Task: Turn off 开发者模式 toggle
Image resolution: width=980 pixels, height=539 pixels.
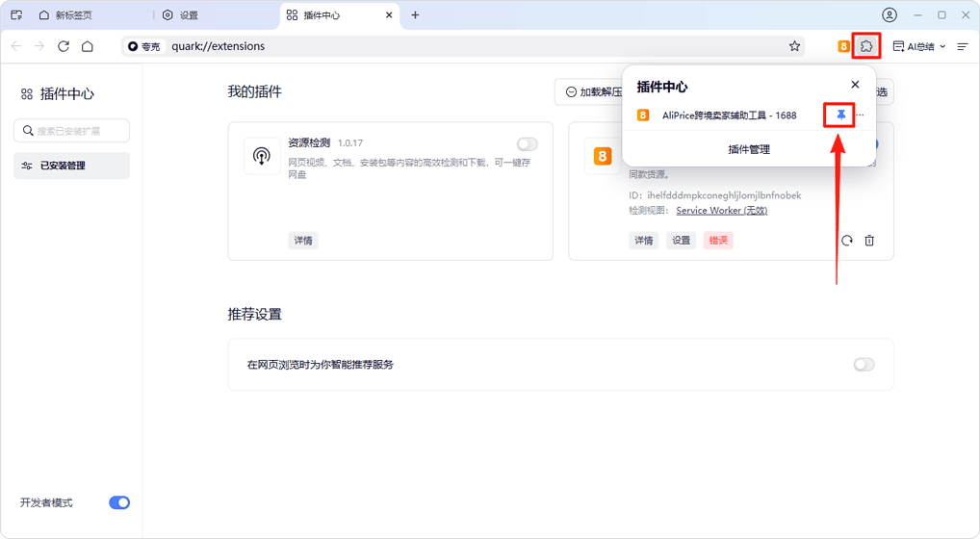Action: pos(119,502)
